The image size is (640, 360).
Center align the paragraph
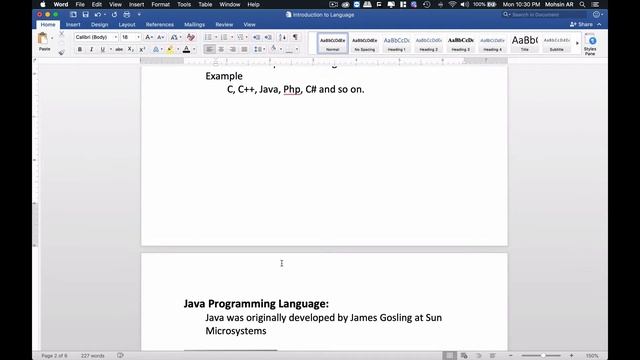pyautogui.click(x=221, y=49)
